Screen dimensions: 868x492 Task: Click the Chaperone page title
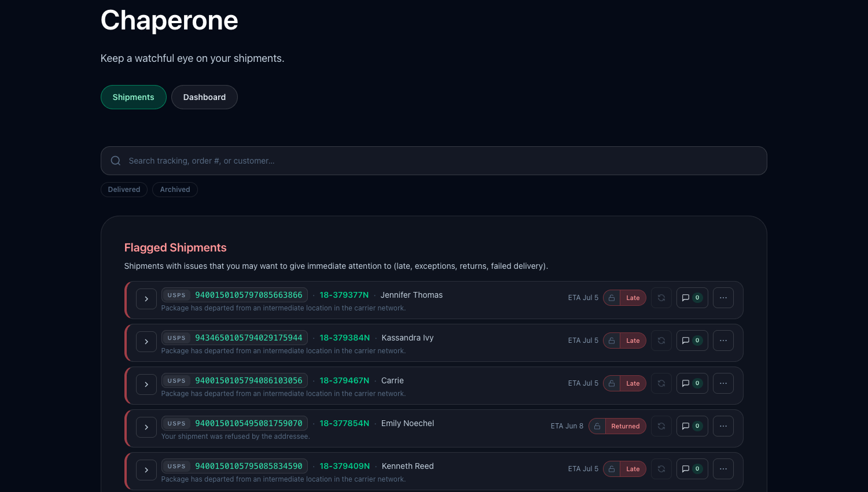169,20
